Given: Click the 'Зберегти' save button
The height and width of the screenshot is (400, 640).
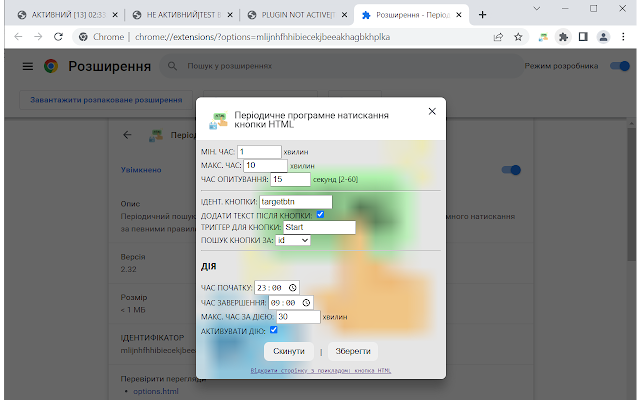Looking at the screenshot, I should point(353,351).
